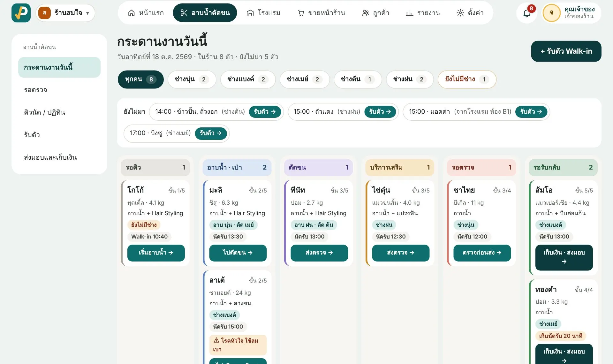The height and width of the screenshot is (364, 613).
Task: Click Walk-in 10:40 tag
Action: (149, 237)
